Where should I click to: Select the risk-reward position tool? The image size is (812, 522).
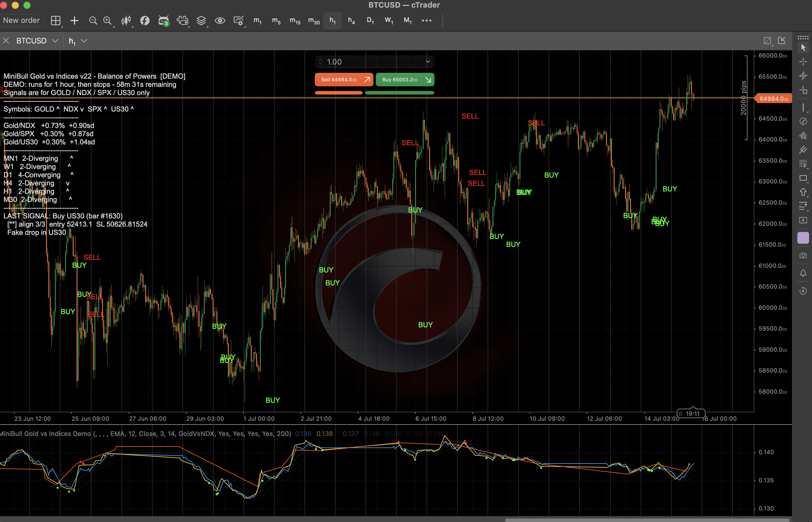pyautogui.click(x=803, y=206)
